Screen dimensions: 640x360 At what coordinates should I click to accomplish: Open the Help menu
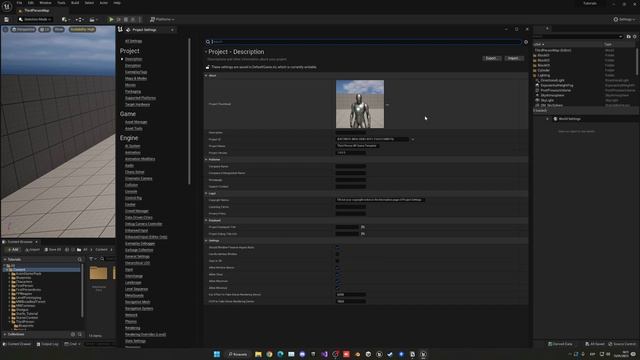117,3
